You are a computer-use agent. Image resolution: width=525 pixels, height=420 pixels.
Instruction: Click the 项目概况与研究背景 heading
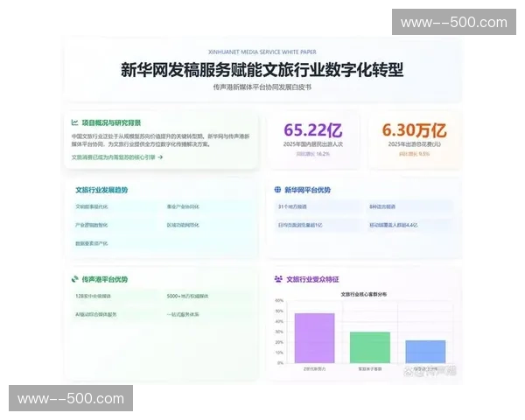111,122
